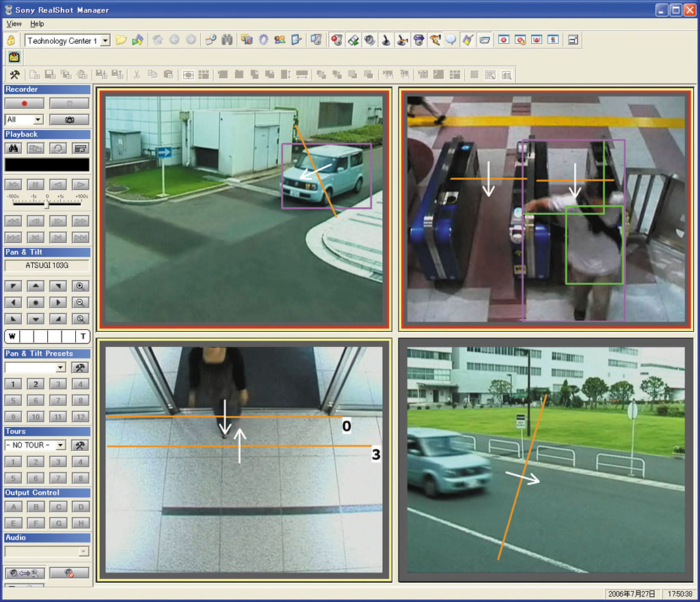The height and width of the screenshot is (602, 700).
Task: Click the joystick icon in top toolbar
Action: [x=386, y=40]
